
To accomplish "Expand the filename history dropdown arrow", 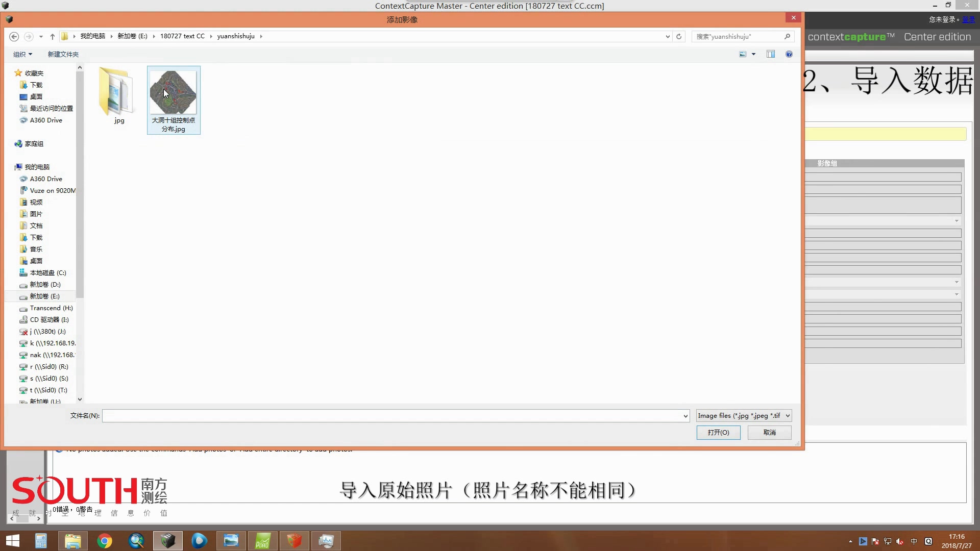I will pyautogui.click(x=685, y=416).
